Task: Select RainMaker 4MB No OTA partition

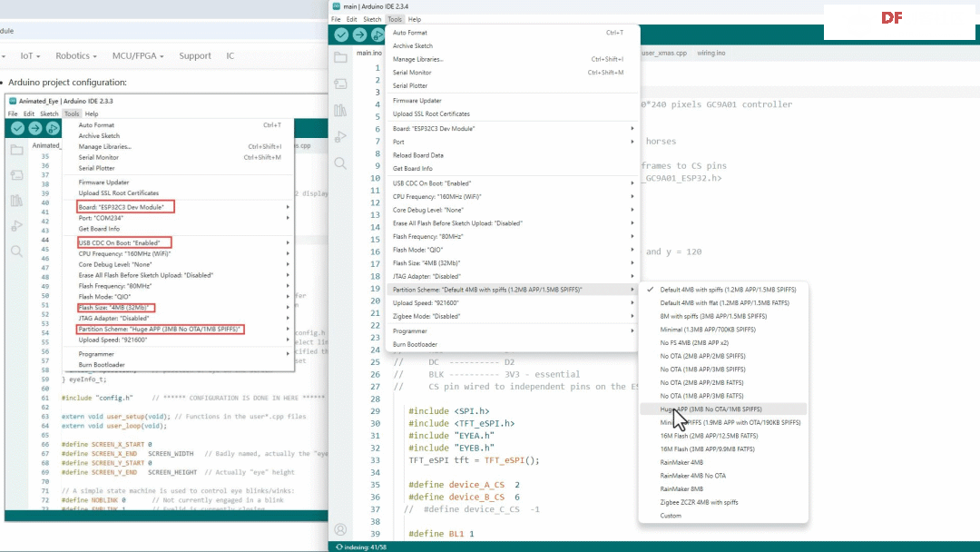Action: click(x=723, y=476)
